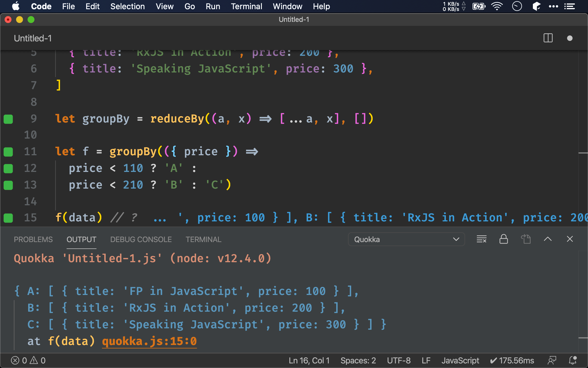Open the Quokka output channel dropdown
Viewport: 588px width, 368px height.
click(x=406, y=239)
